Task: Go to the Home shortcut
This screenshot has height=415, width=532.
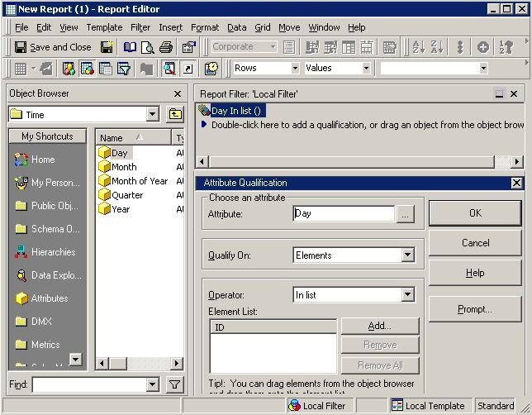Action: tap(42, 160)
